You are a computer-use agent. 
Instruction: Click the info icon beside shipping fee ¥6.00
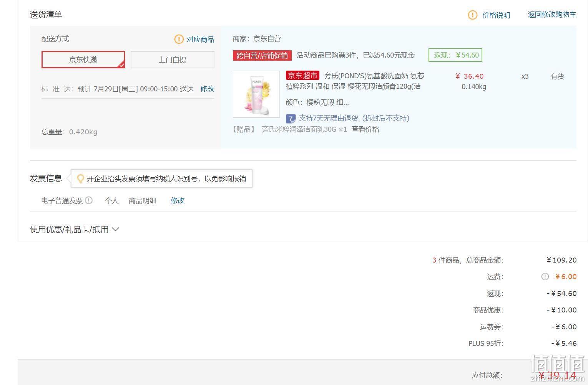(545, 277)
